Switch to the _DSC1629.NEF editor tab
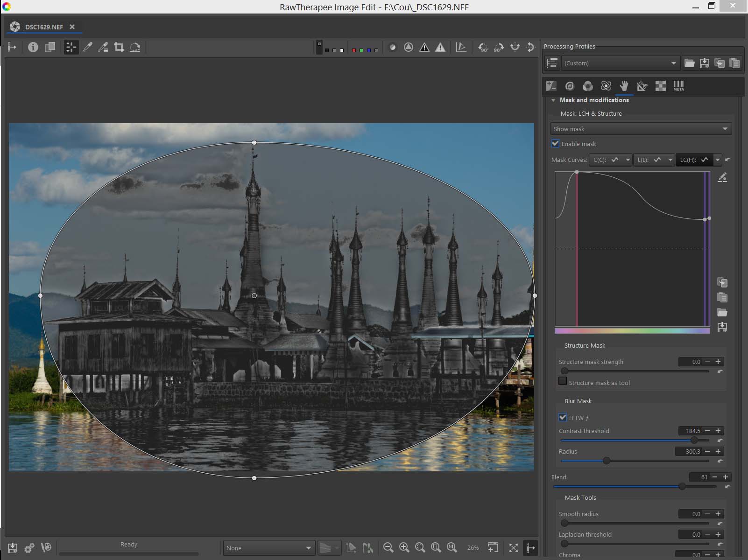The width and height of the screenshot is (748, 560). click(x=43, y=27)
